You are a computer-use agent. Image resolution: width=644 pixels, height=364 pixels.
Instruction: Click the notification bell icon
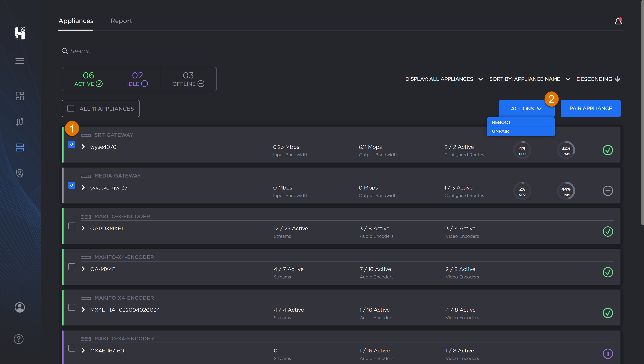pyautogui.click(x=618, y=21)
